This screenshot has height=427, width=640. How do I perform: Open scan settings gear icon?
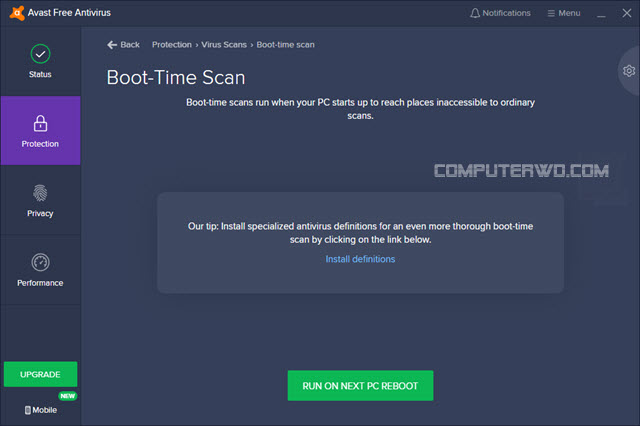pos(629,71)
